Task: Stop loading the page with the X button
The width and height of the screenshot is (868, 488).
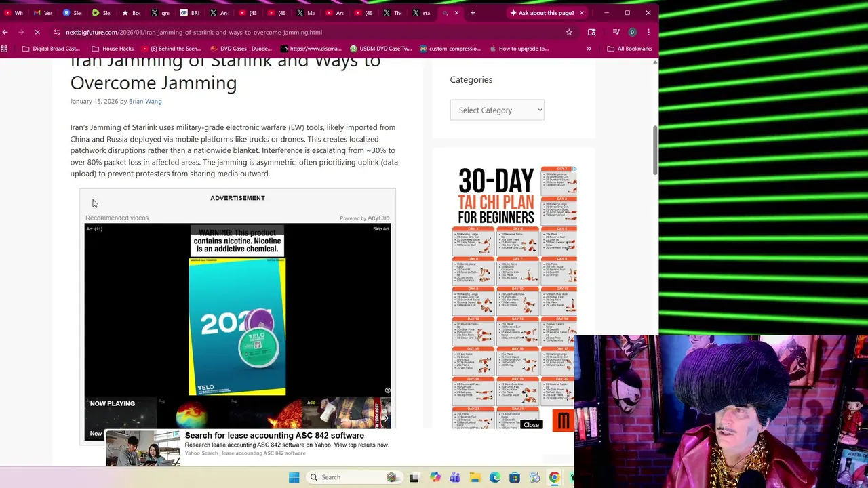Action: [37, 32]
